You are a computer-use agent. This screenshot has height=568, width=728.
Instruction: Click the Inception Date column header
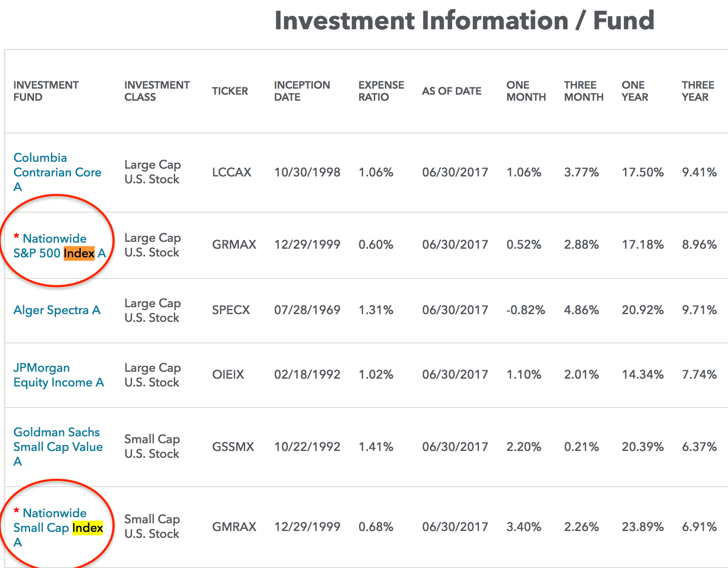[302, 91]
